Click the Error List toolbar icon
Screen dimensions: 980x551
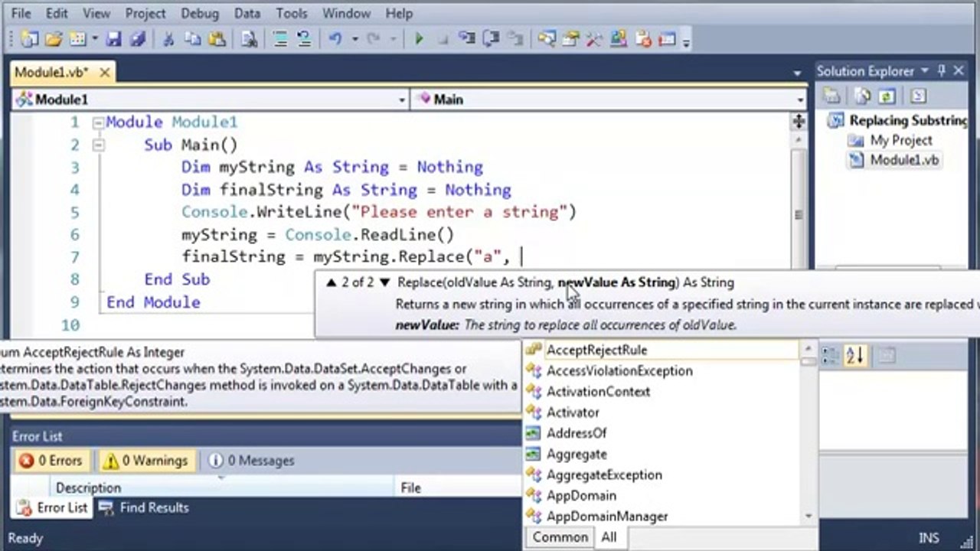pos(643,39)
